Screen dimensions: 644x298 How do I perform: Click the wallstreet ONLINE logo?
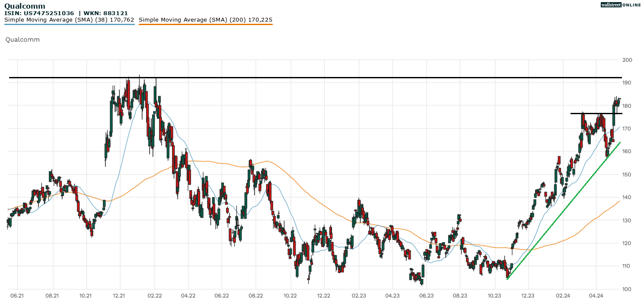pos(621,5)
